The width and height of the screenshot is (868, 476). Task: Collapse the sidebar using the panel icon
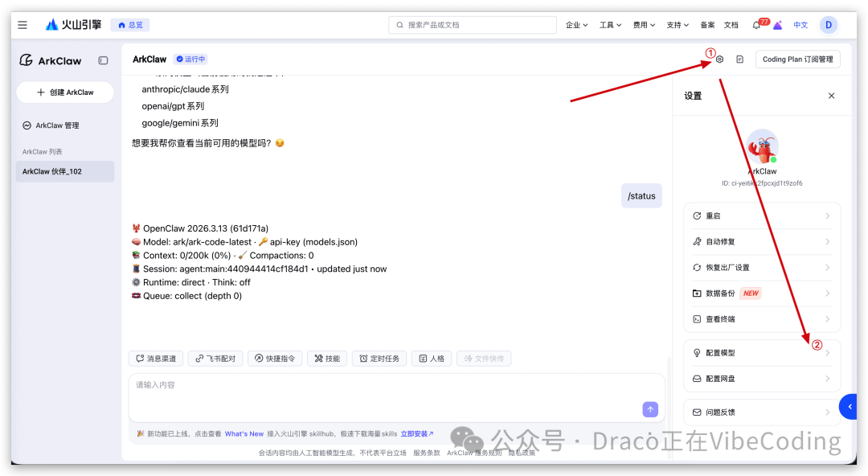[103, 60]
